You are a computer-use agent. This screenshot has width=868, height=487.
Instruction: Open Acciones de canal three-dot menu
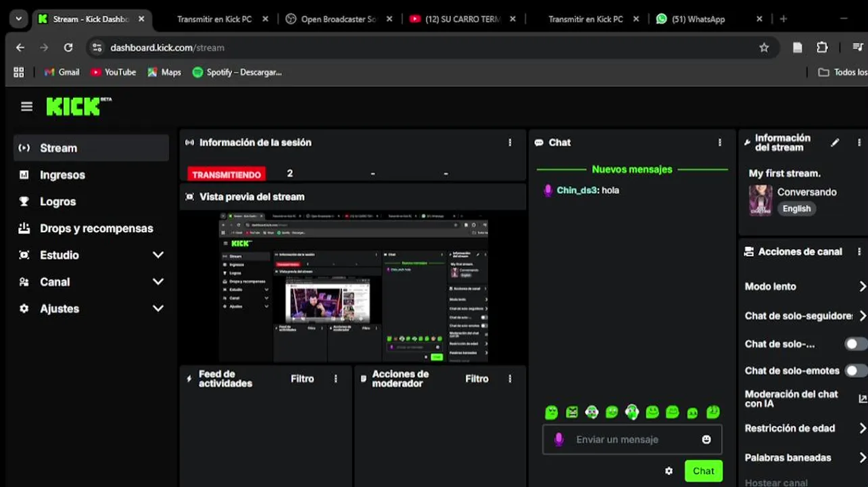[859, 252]
